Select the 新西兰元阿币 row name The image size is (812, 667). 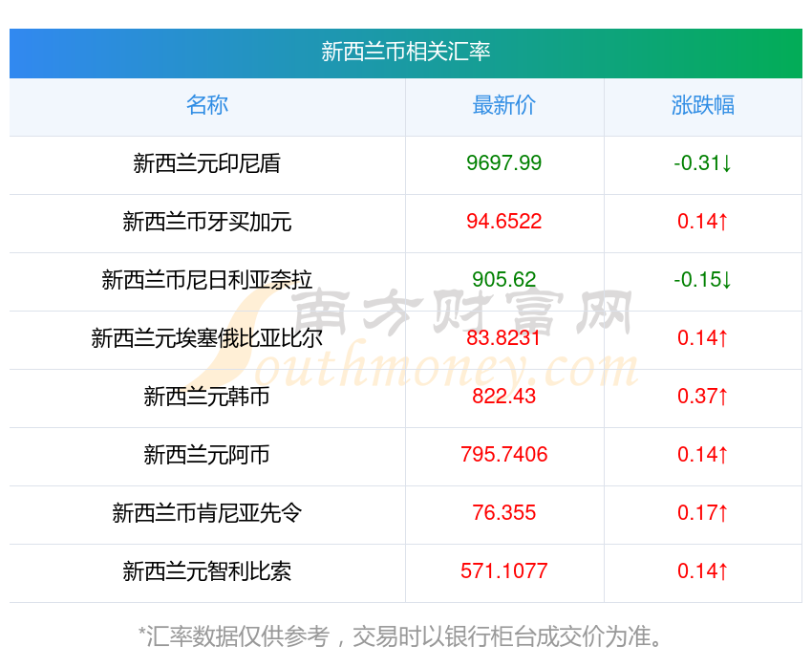[207, 455]
